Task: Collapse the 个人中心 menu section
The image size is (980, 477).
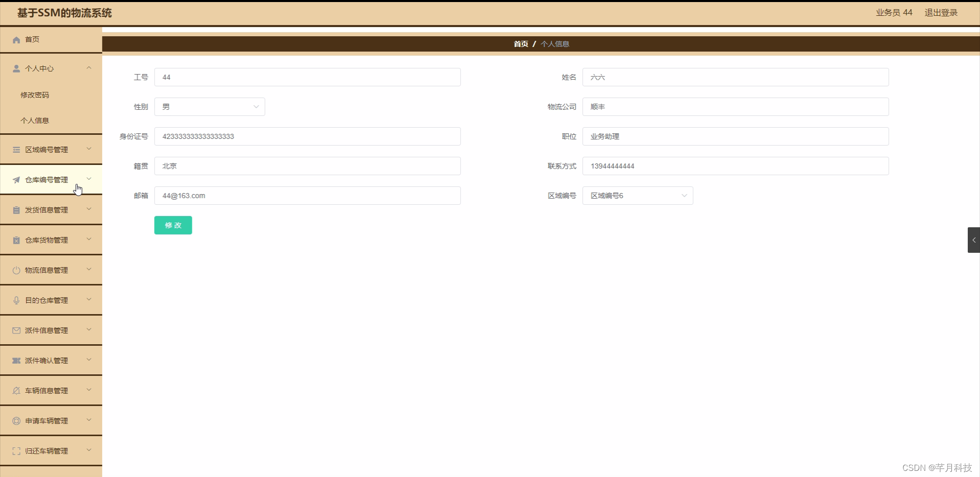Action: [89, 68]
